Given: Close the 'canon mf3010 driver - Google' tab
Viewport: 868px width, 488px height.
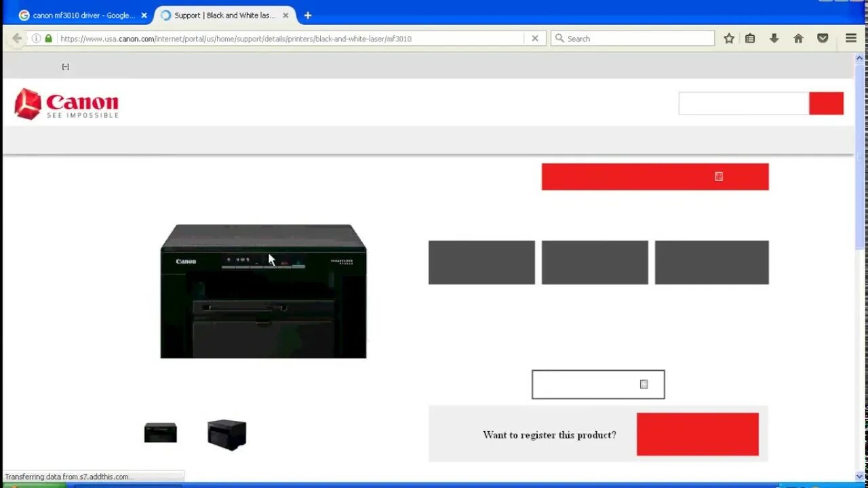Looking at the screenshot, I should (x=144, y=15).
